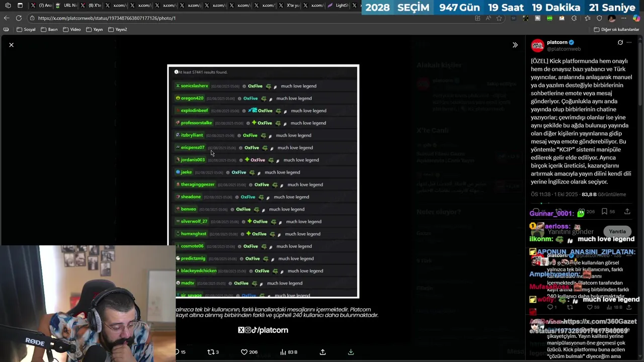This screenshot has height=362, width=644.
Task: Open the browser workspaces icon
Action: [x=8, y=6]
